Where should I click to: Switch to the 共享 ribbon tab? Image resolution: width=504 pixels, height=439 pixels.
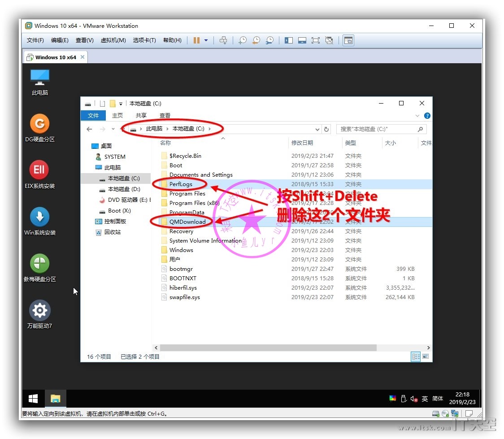[x=141, y=115]
